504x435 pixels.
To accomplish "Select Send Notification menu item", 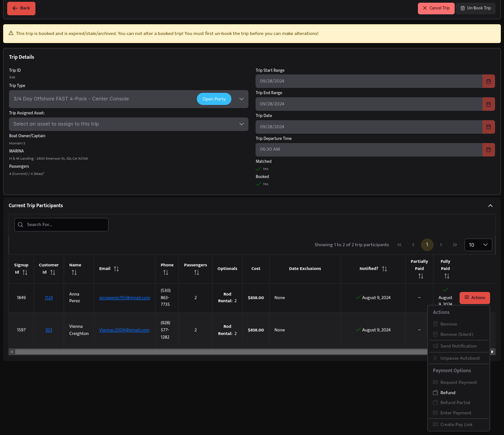I will pos(459,346).
